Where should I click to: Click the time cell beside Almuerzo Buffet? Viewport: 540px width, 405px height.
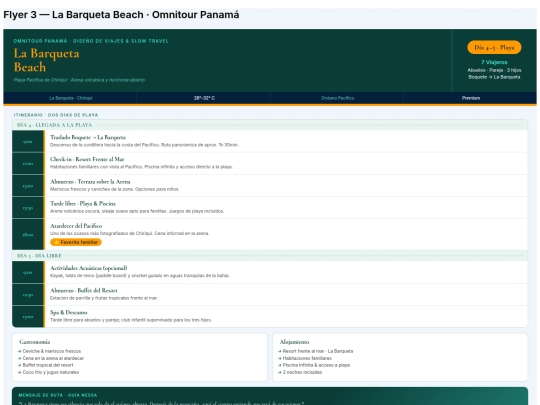pos(28,295)
